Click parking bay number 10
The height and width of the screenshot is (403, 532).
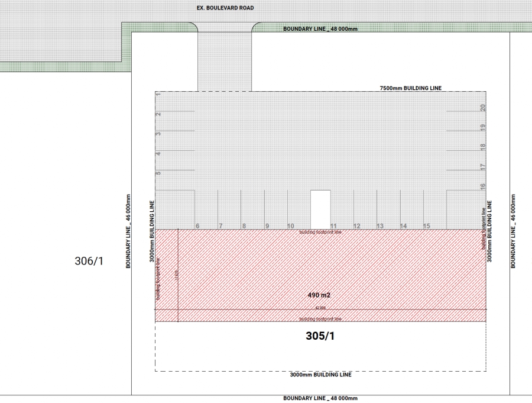291,226
